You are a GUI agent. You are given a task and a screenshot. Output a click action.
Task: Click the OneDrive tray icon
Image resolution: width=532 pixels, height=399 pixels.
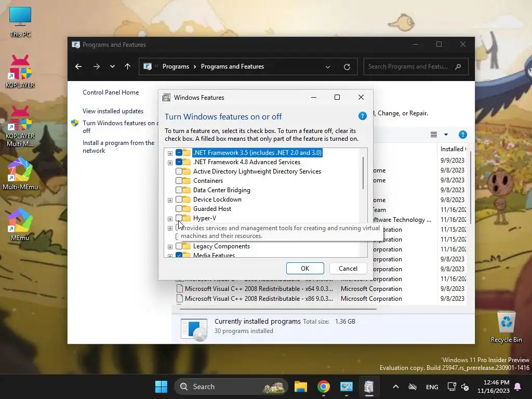413,387
